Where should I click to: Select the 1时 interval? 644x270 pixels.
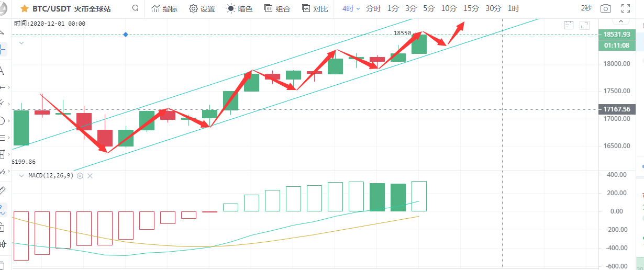(514, 8)
